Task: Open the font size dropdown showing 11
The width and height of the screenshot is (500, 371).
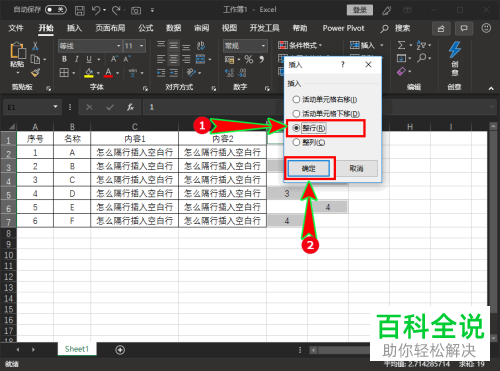Action: tap(142, 46)
